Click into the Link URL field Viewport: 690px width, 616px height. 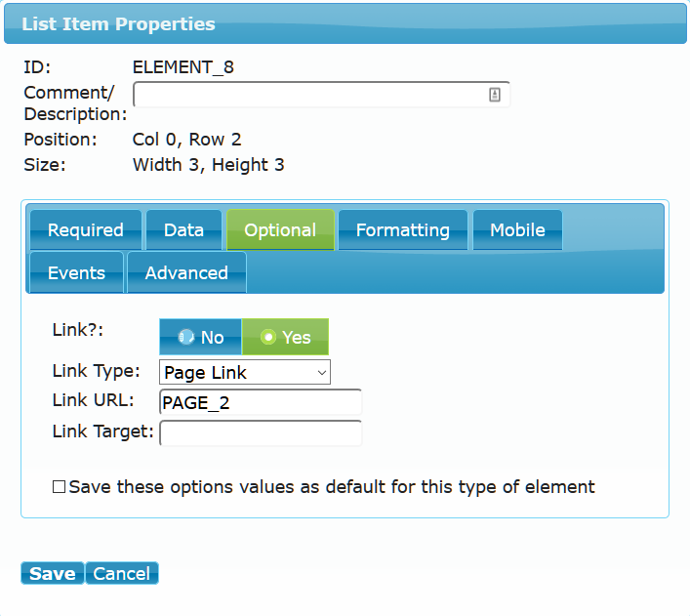pos(261,402)
